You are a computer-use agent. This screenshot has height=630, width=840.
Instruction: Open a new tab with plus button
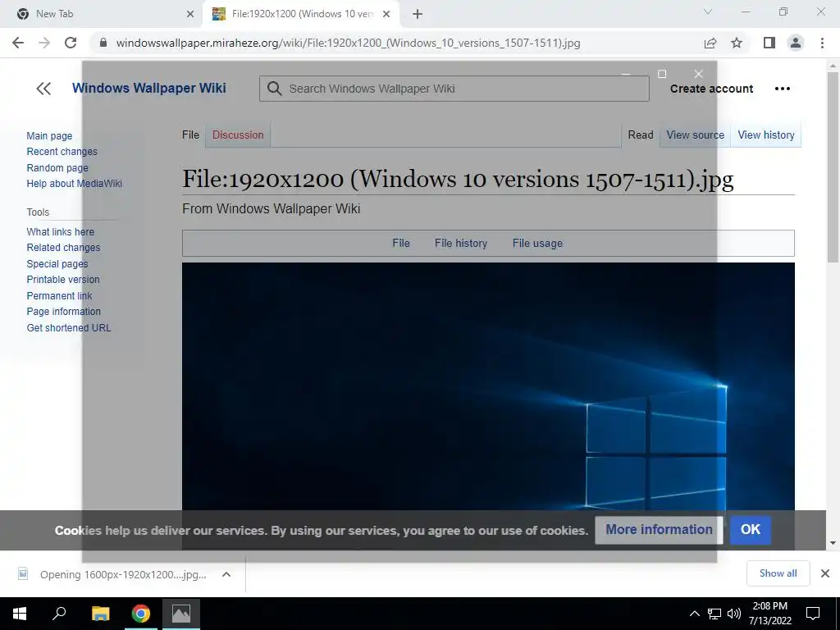[418, 14]
